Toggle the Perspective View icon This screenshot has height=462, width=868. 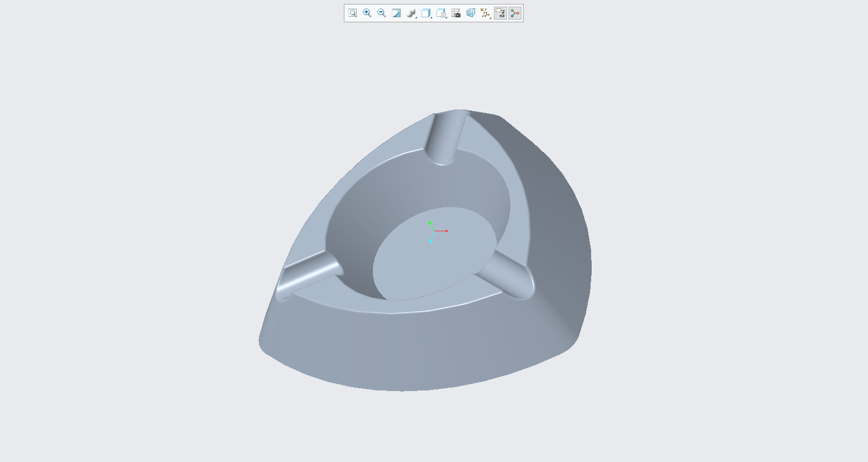[471, 13]
